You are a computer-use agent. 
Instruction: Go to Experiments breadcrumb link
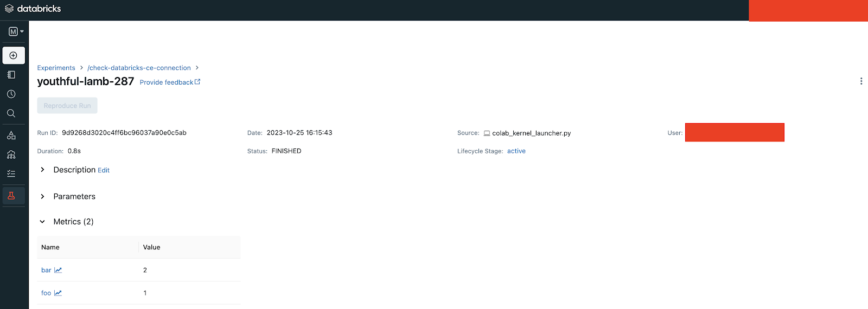pos(56,68)
